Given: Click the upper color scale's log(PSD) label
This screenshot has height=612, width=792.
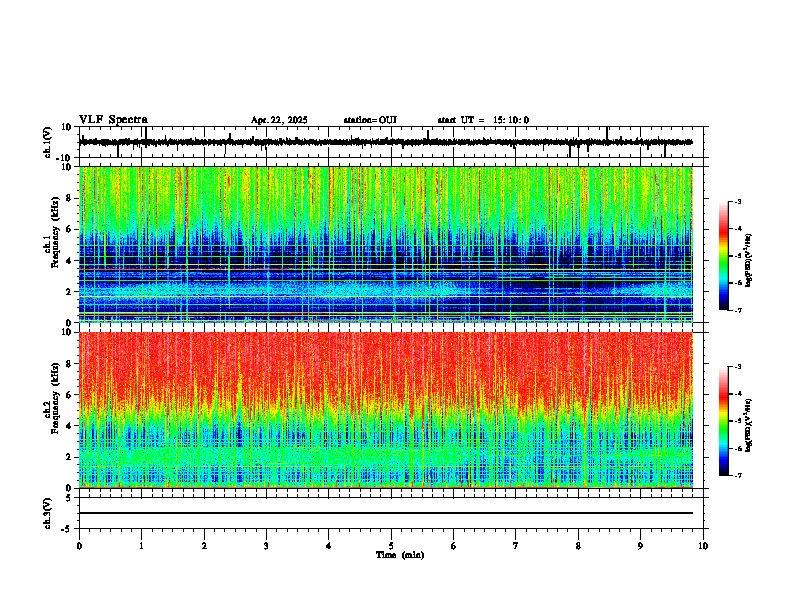Looking at the screenshot, I should pyautogui.click(x=748, y=260).
